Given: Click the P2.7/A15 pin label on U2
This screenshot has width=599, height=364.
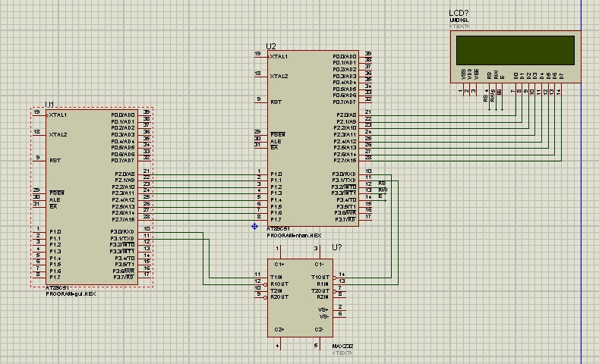Looking at the screenshot, I should tap(345, 161).
